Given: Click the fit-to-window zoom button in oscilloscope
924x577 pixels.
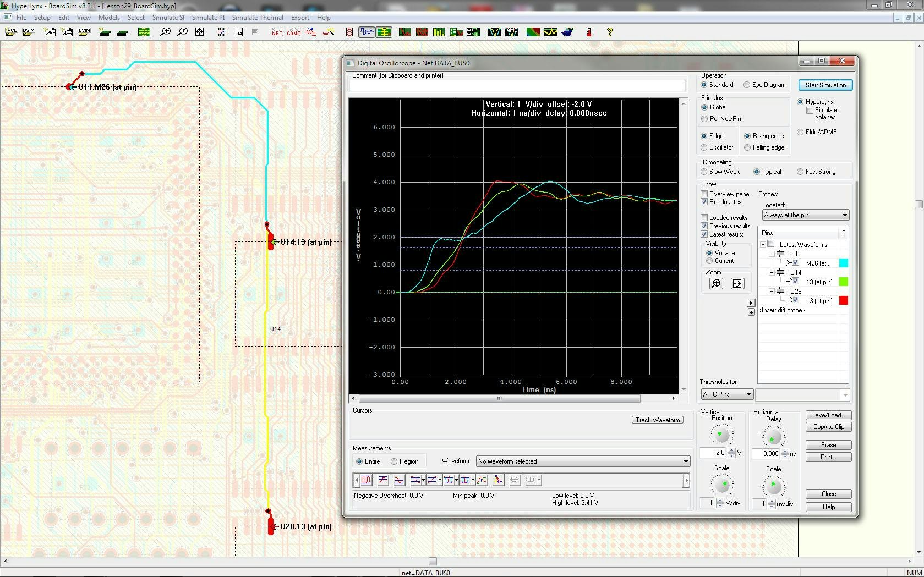Looking at the screenshot, I should 737,283.
